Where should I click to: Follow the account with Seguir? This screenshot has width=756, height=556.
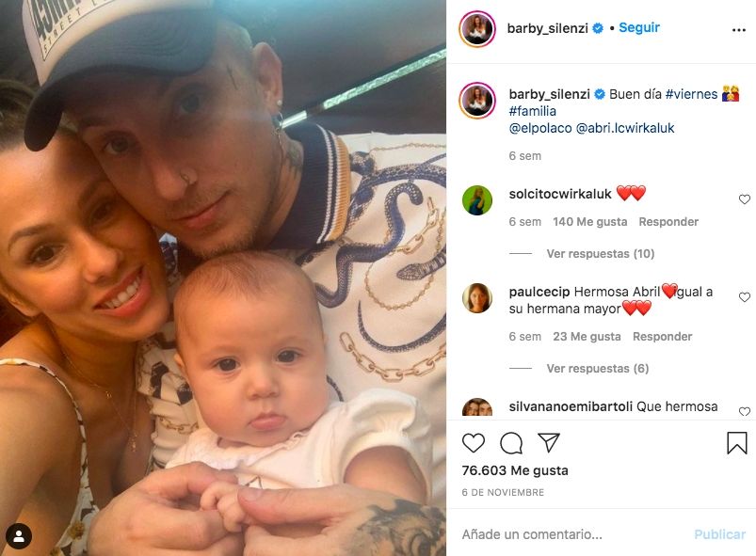pyautogui.click(x=639, y=27)
